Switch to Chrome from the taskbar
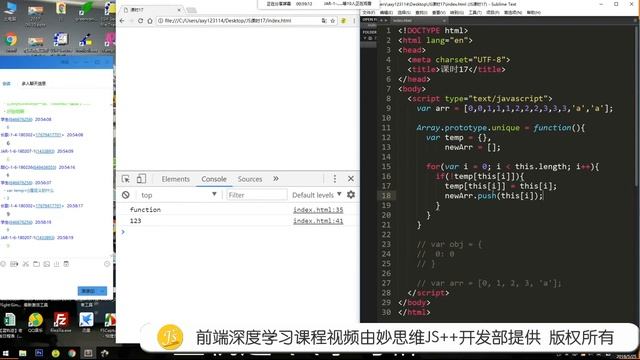This screenshot has height=360, width=640. click(72, 353)
